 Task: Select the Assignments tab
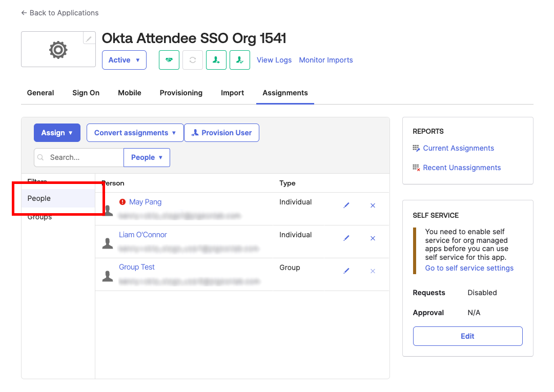pyautogui.click(x=285, y=93)
